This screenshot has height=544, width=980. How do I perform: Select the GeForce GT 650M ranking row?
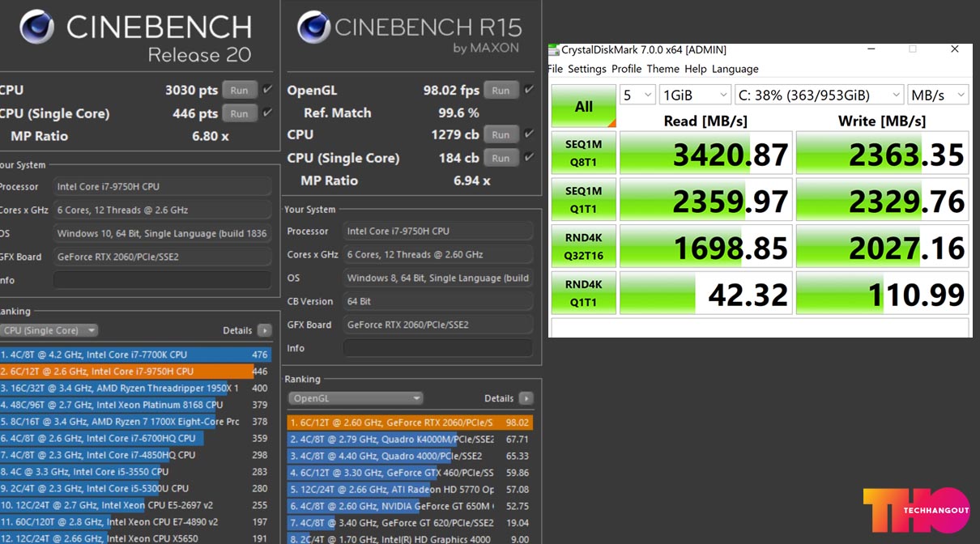411,507
